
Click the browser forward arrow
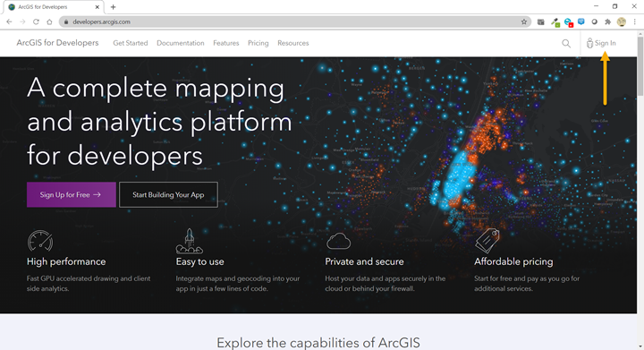pyautogui.click(x=22, y=21)
